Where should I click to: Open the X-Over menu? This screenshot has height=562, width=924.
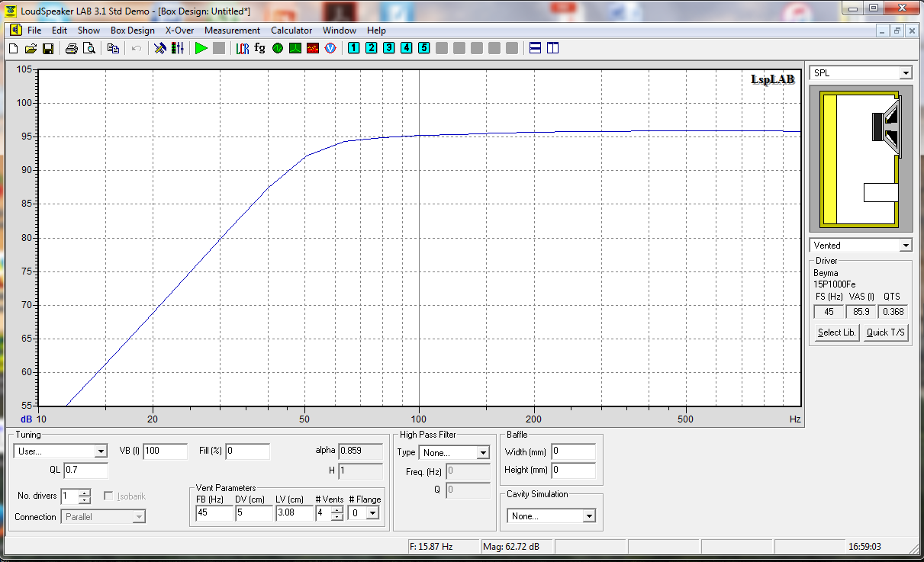point(179,31)
